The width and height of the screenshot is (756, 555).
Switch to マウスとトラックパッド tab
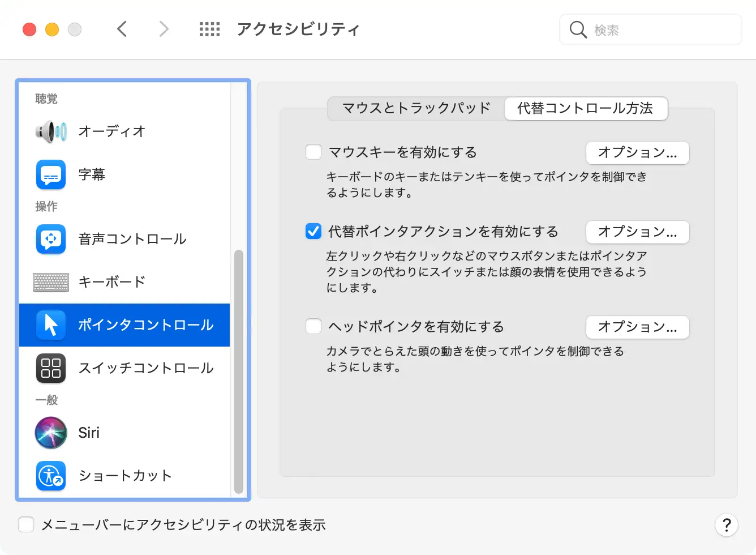click(416, 108)
